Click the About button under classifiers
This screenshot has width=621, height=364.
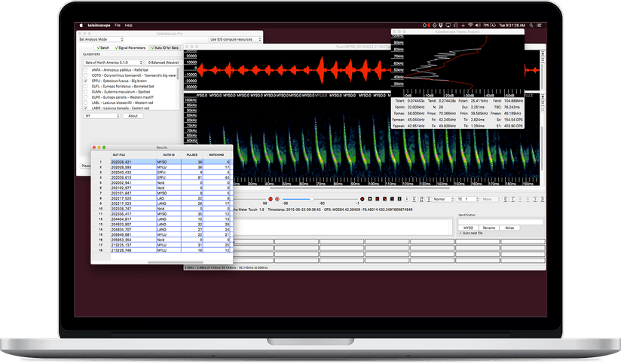click(133, 115)
